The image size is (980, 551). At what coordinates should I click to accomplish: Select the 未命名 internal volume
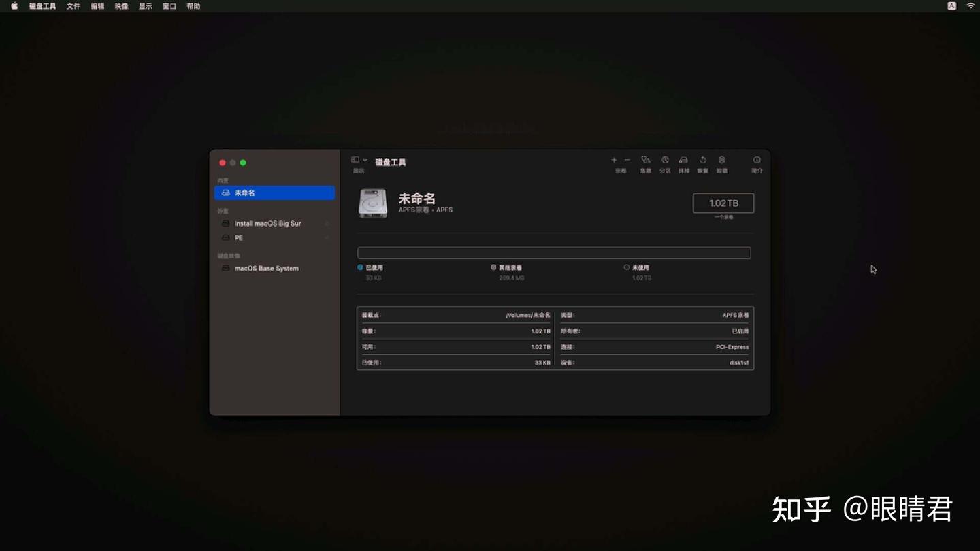tap(245, 193)
